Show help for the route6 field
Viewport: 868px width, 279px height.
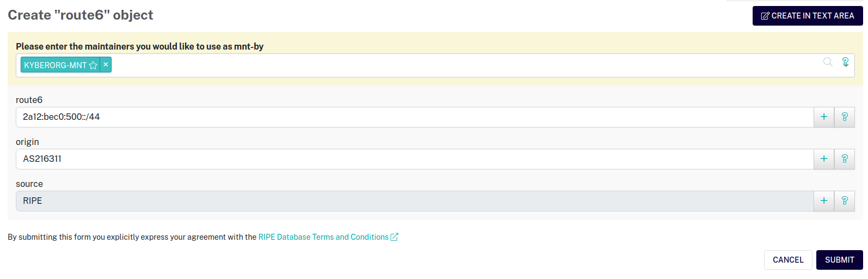pyautogui.click(x=845, y=117)
